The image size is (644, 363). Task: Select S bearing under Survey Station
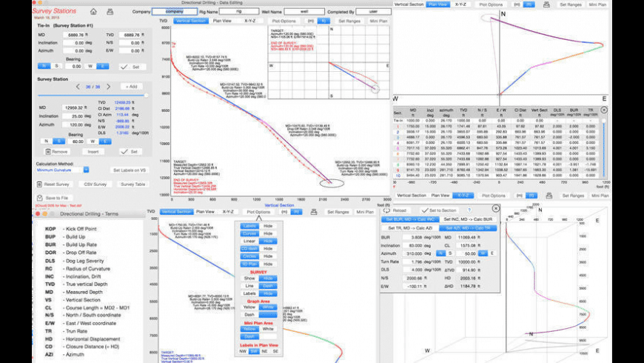pyautogui.click(x=58, y=141)
